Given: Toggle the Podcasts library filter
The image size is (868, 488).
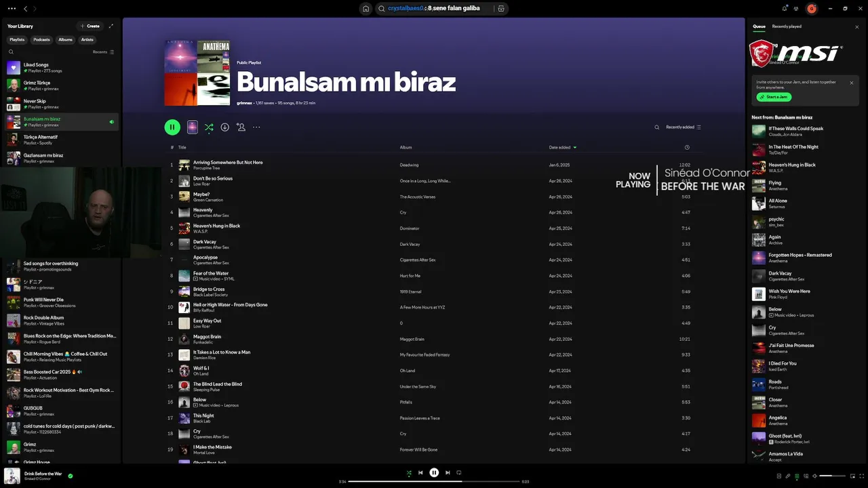Looking at the screenshot, I should pyautogui.click(x=41, y=39).
